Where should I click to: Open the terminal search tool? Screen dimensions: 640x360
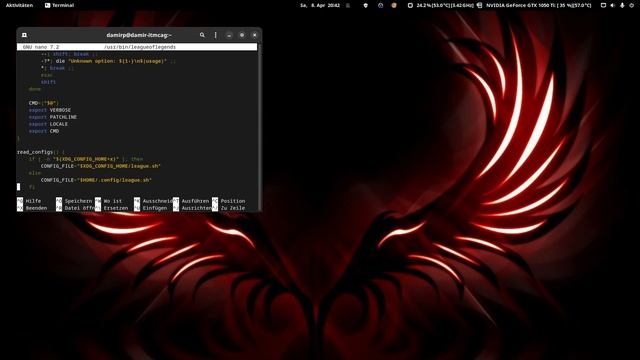[x=202, y=35]
